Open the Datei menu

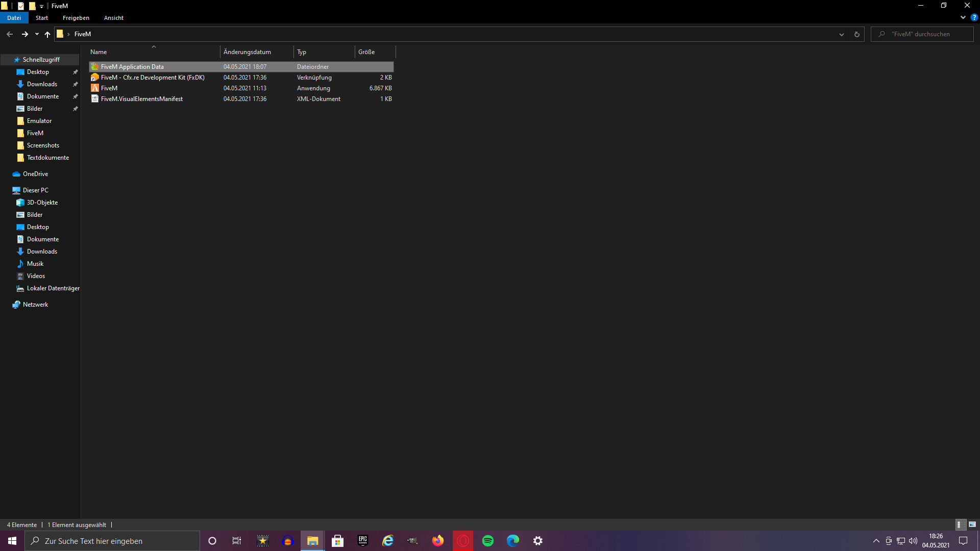click(14, 17)
